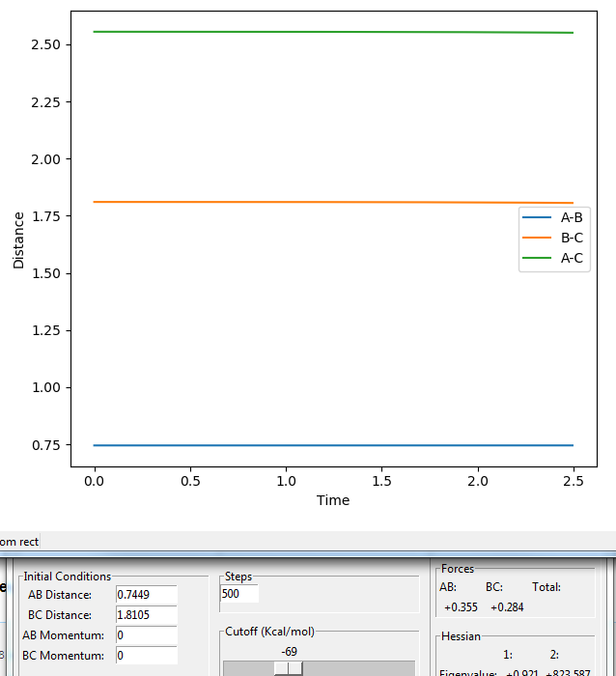Image resolution: width=616 pixels, height=676 pixels.
Task: Click the BC Distance input field
Action: point(147,615)
